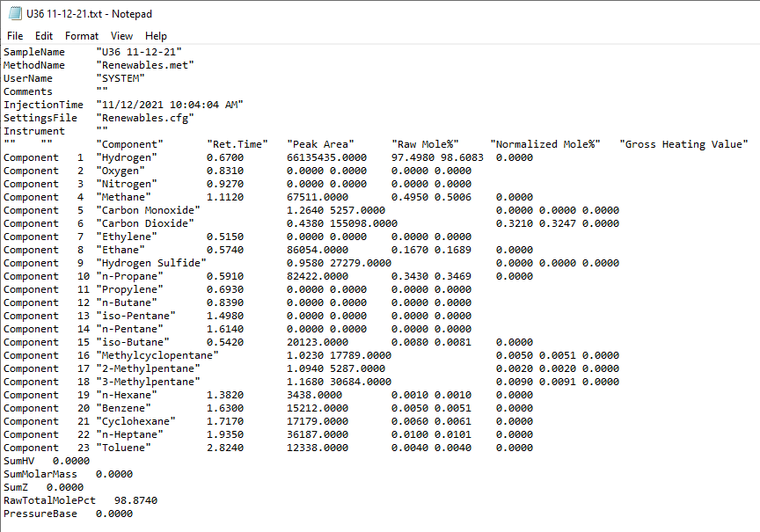
Task: Click iso-Butane peak area 20123.0000
Action: (318, 342)
